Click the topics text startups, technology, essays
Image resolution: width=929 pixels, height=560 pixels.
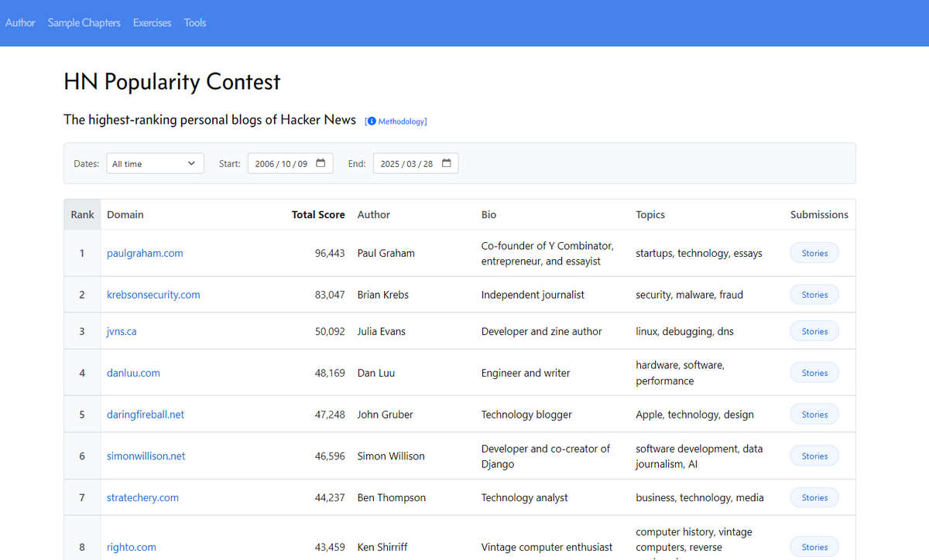[x=699, y=253]
